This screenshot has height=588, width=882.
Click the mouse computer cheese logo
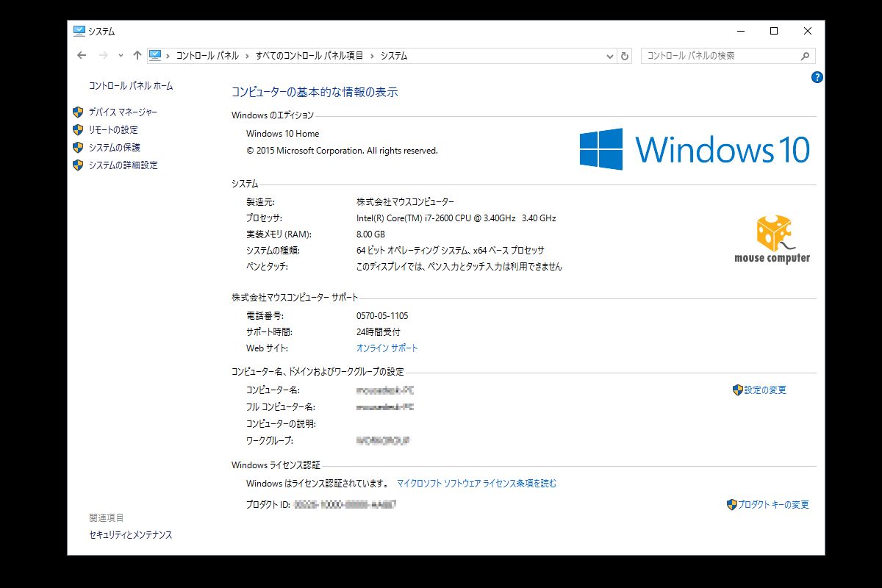772,240
